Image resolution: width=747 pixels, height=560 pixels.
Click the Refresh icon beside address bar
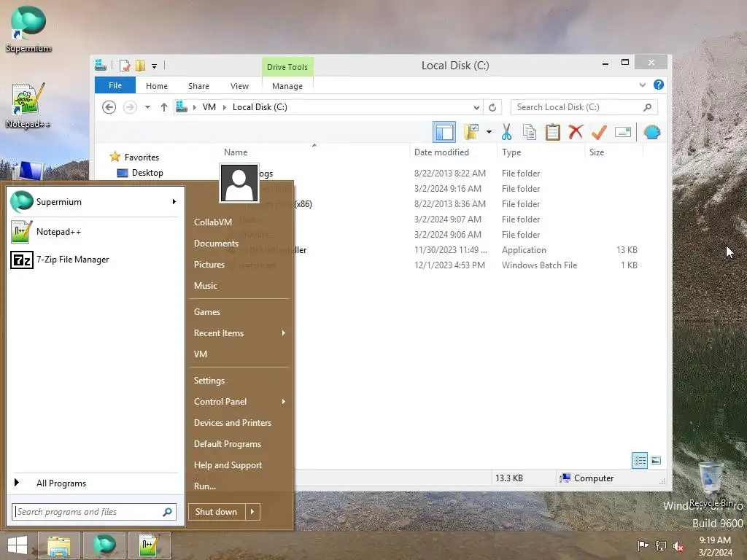pos(492,107)
